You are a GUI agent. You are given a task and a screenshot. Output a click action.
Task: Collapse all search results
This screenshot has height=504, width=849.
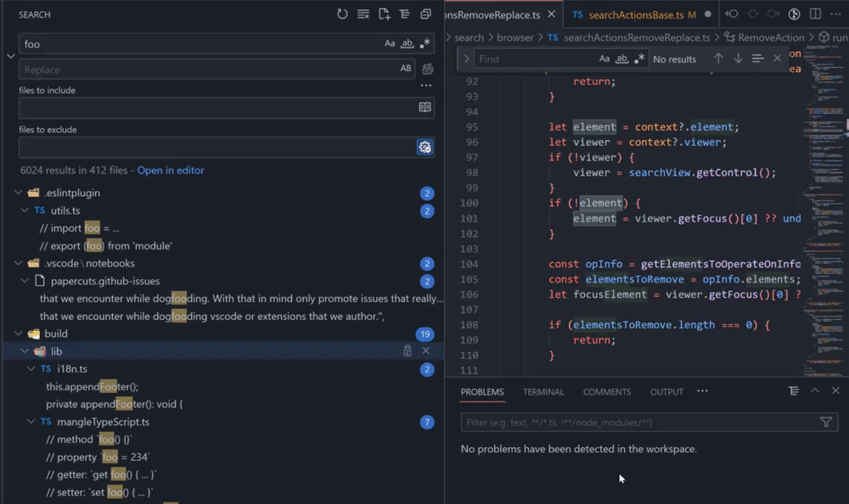click(x=403, y=14)
